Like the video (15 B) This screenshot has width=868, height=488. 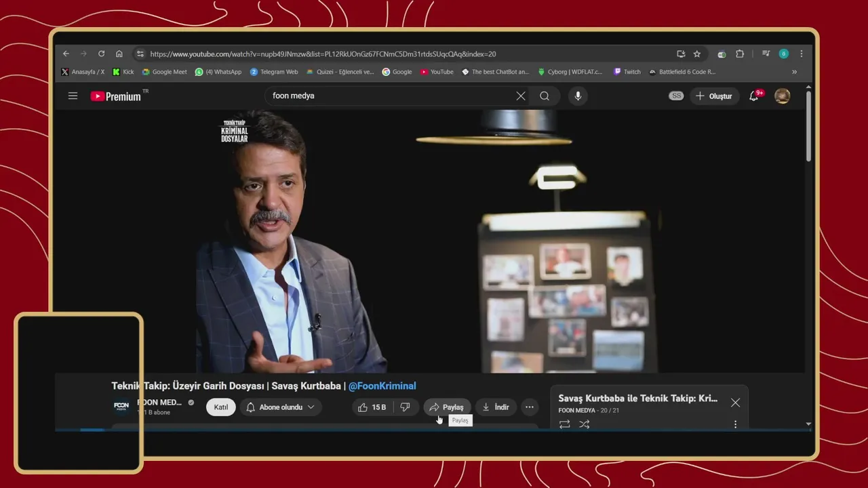[x=372, y=407]
